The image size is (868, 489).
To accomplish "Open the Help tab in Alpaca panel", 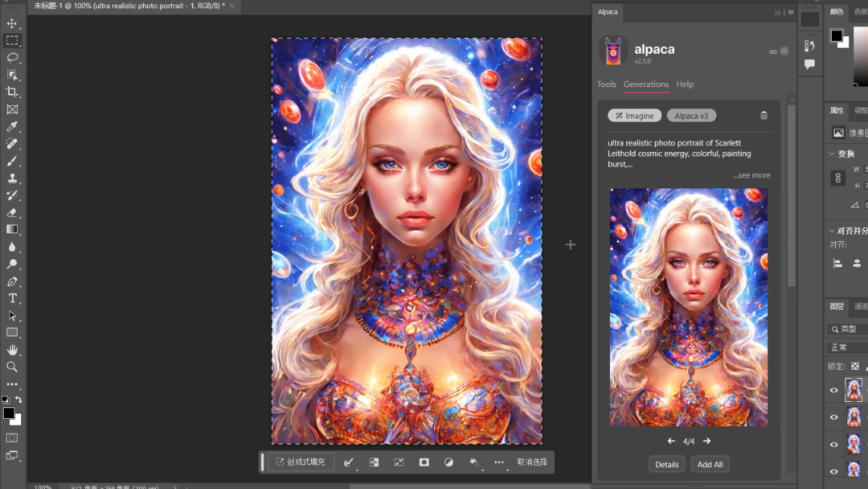I will click(x=685, y=84).
